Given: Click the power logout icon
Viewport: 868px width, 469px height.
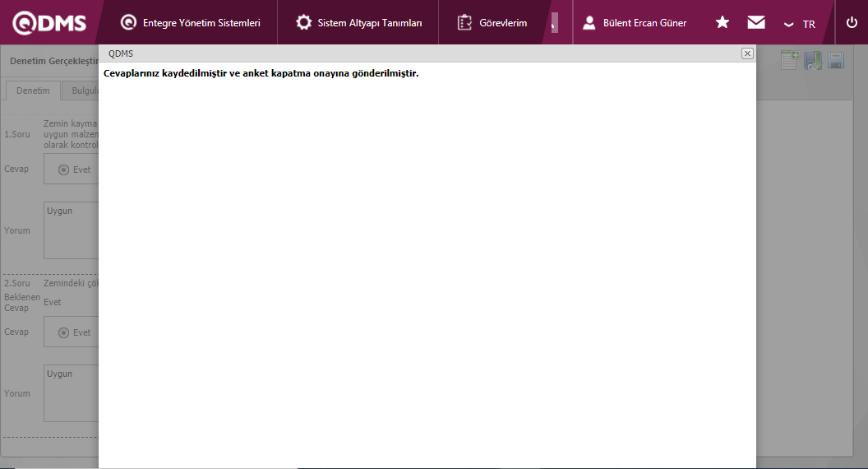Looking at the screenshot, I should [x=852, y=22].
